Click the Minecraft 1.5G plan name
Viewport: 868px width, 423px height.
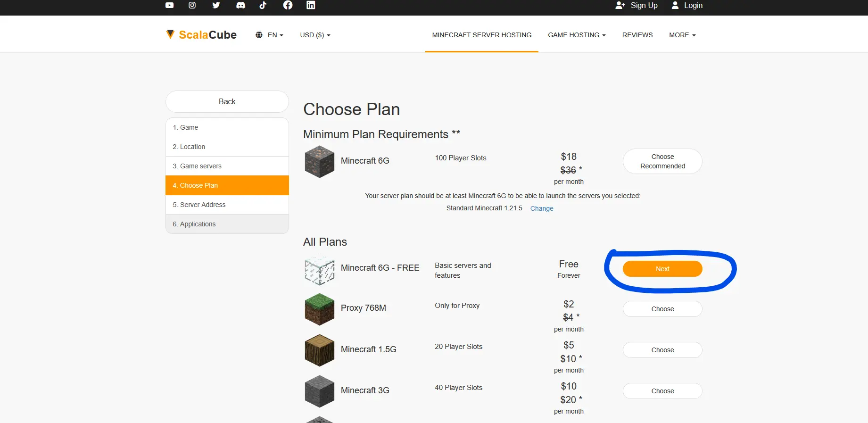tap(369, 349)
